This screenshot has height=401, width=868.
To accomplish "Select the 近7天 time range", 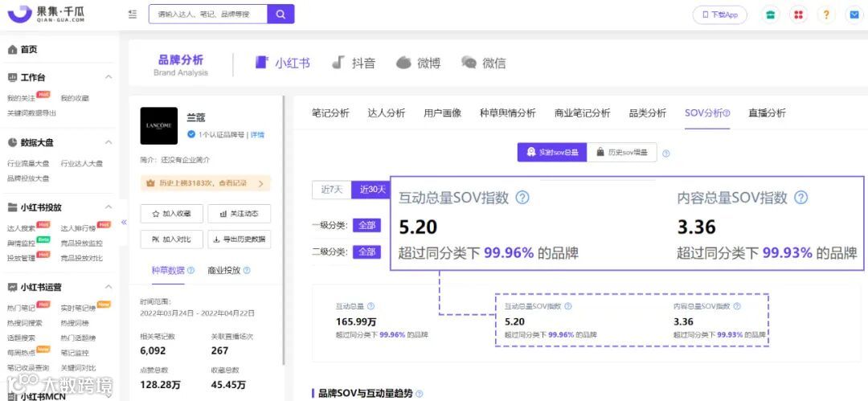I will 332,190.
